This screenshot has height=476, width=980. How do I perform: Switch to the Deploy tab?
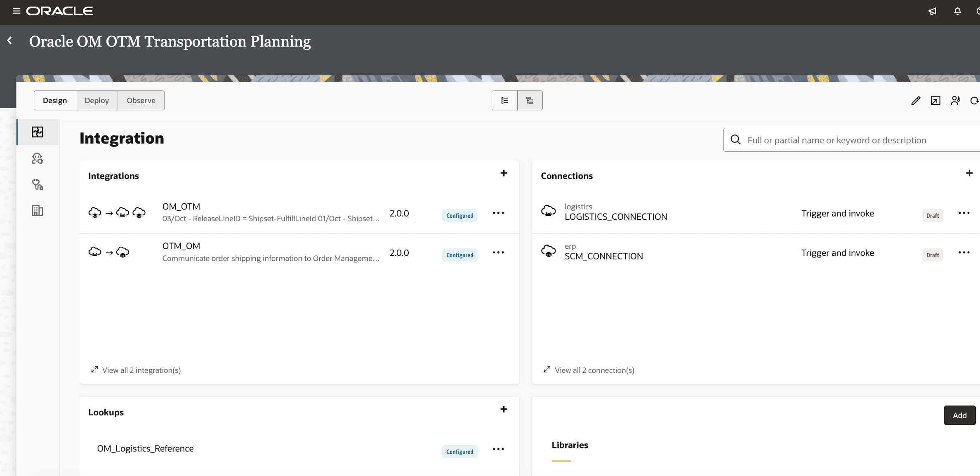[x=97, y=100]
